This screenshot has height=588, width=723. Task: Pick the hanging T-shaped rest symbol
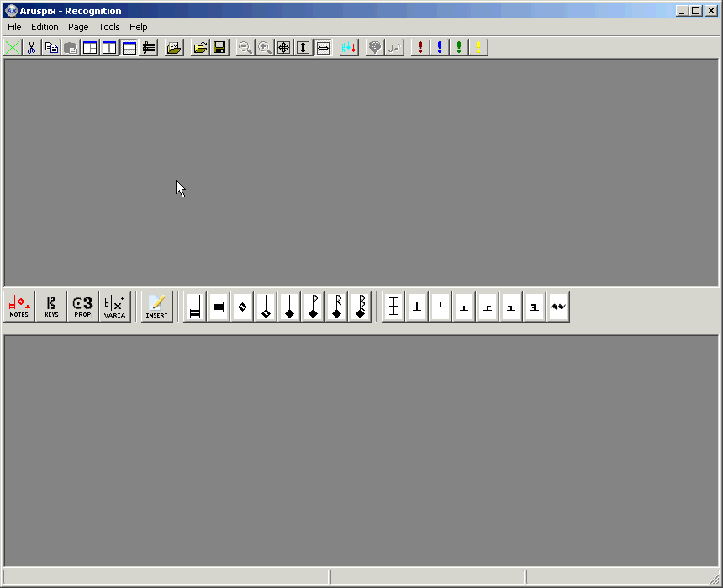[x=441, y=307]
